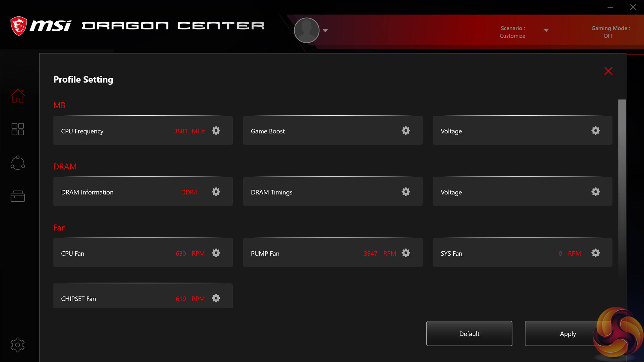The height and width of the screenshot is (362, 644).
Task: Open the Live Update sidebar icon
Action: tap(18, 163)
